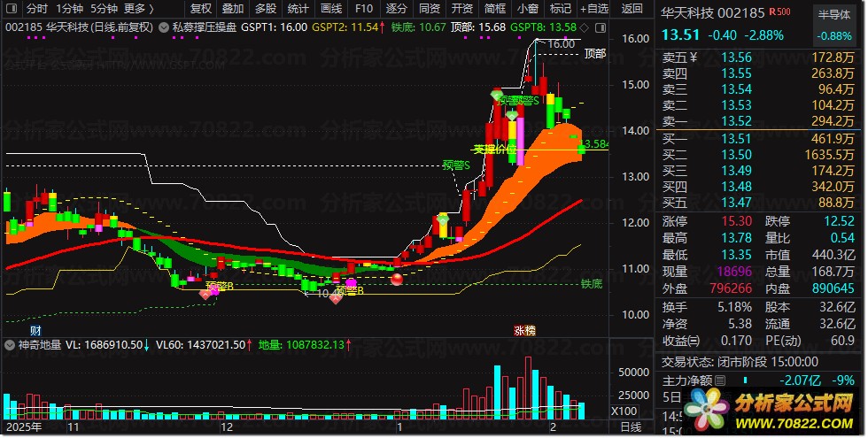Screen dimensions: 868x438
Task: Click the 现量 value 18696
Action: click(734, 272)
